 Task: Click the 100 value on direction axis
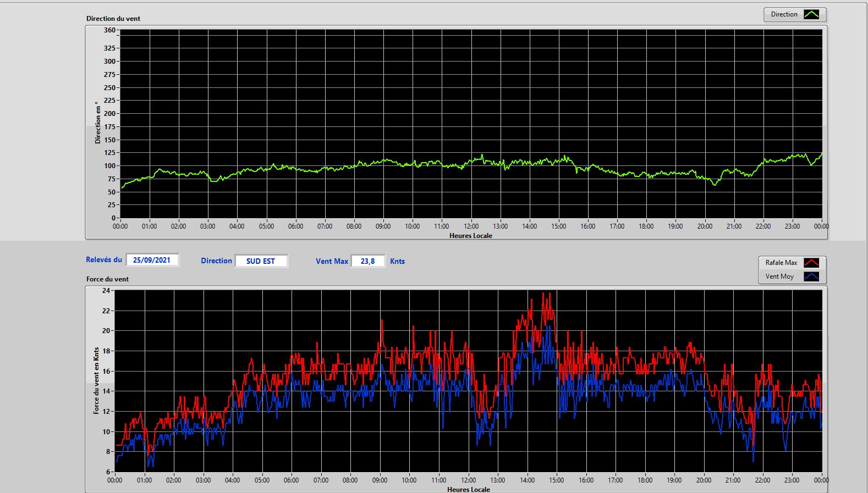(109, 166)
